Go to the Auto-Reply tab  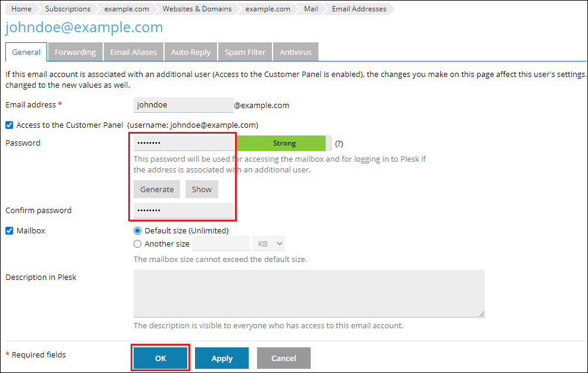click(x=191, y=52)
